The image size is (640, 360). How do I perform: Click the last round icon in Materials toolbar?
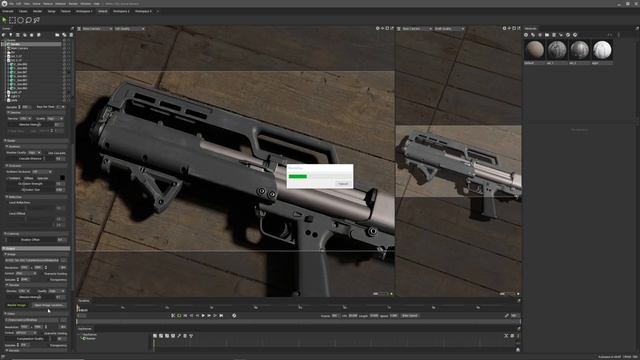(575, 35)
